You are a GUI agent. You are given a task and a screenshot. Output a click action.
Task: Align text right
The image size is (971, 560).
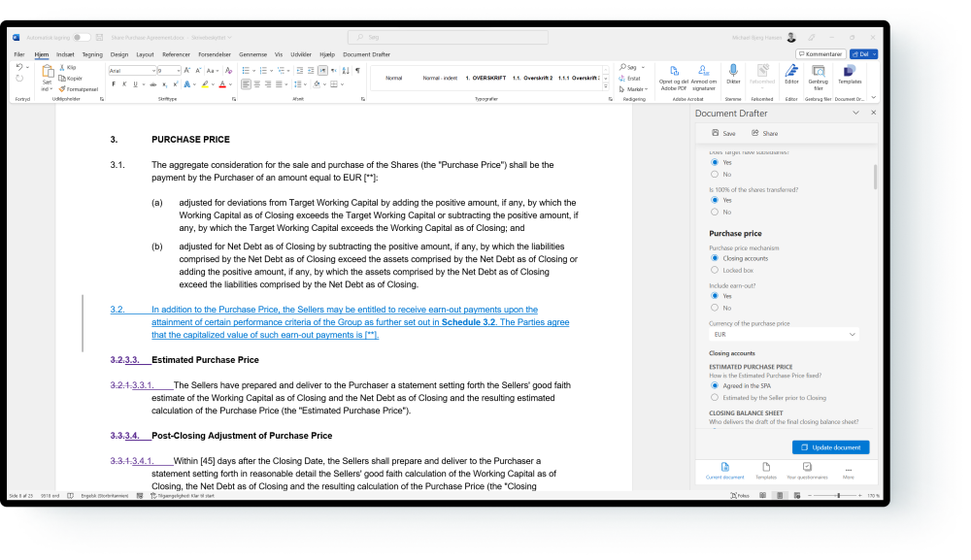click(x=268, y=84)
